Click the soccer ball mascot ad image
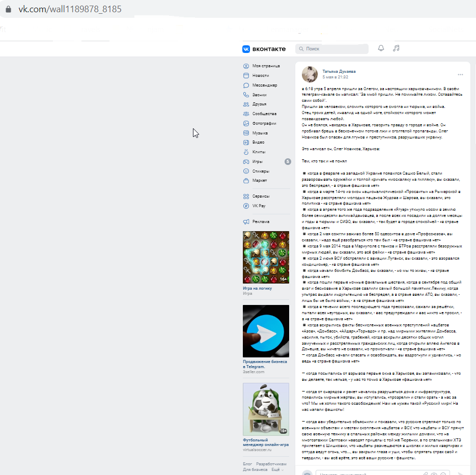Viewport: 476px width, 475px height. click(266, 409)
